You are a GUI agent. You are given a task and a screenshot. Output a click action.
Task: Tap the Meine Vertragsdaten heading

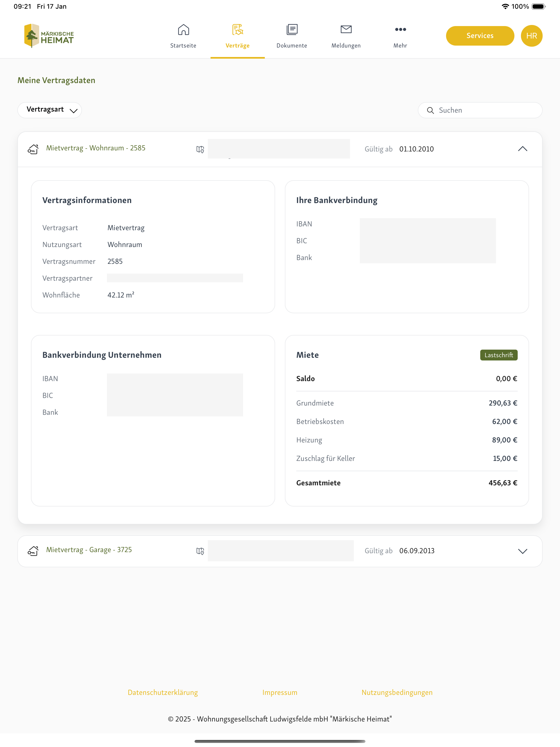[x=56, y=80]
